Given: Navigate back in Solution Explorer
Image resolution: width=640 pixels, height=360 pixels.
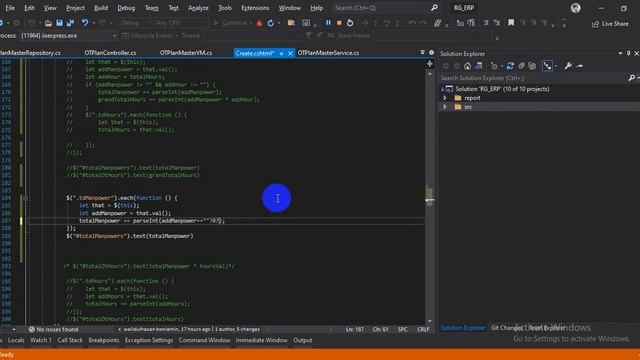Looking at the screenshot, I should pyautogui.click(x=446, y=66).
